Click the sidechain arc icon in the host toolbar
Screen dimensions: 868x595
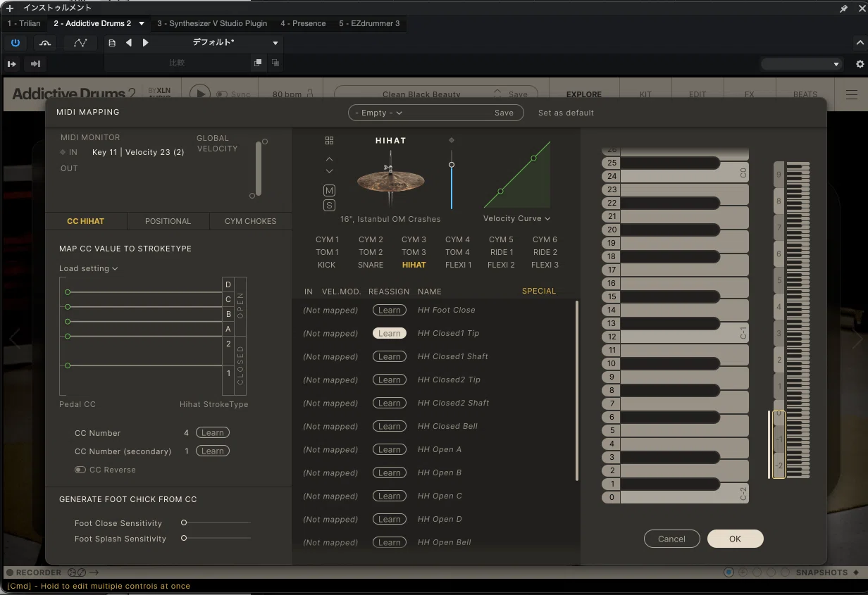pos(45,43)
